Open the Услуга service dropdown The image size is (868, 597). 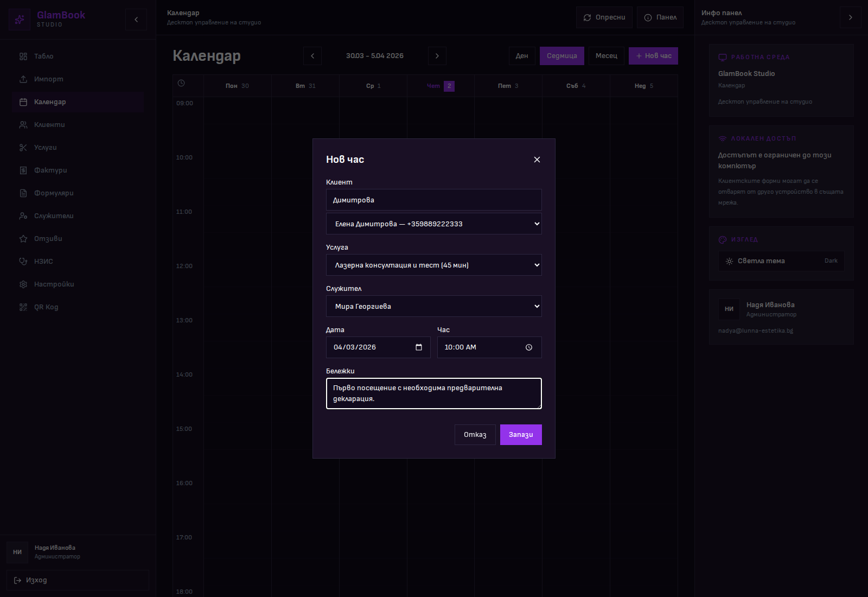(x=433, y=265)
